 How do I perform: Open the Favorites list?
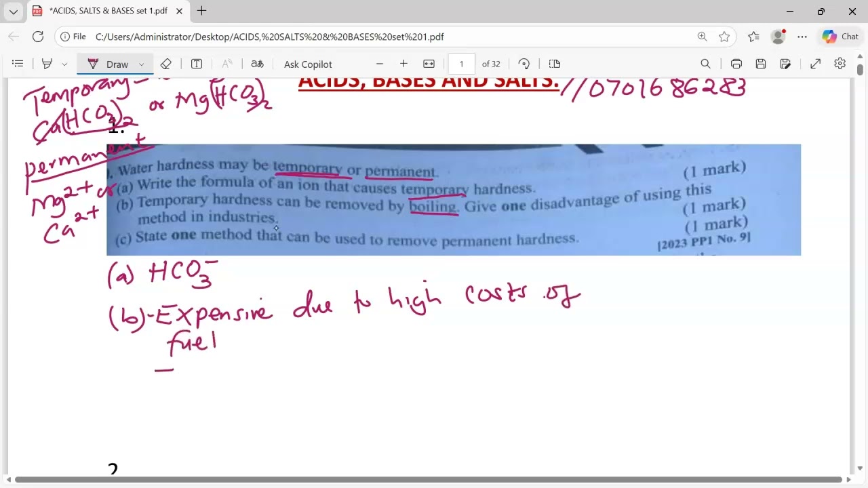[753, 37]
